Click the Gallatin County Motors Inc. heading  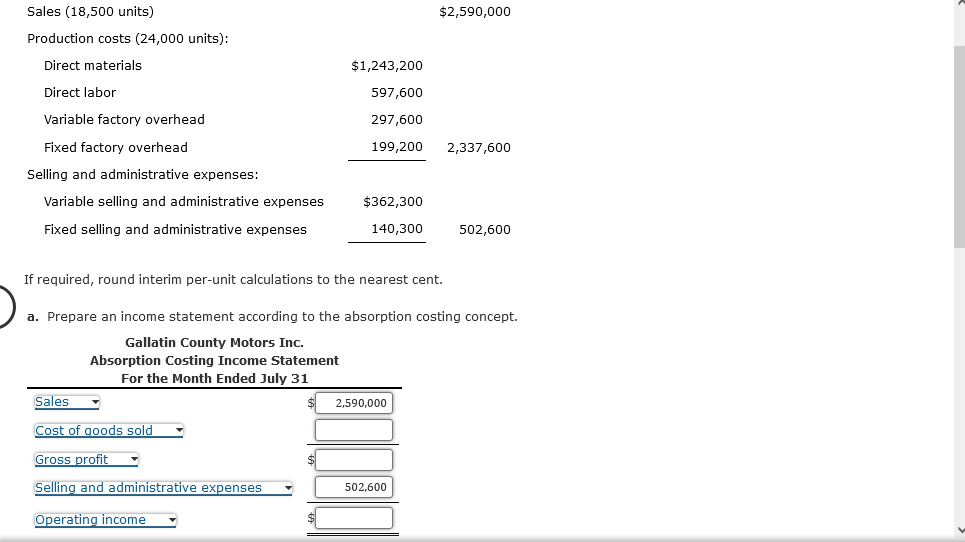214,343
